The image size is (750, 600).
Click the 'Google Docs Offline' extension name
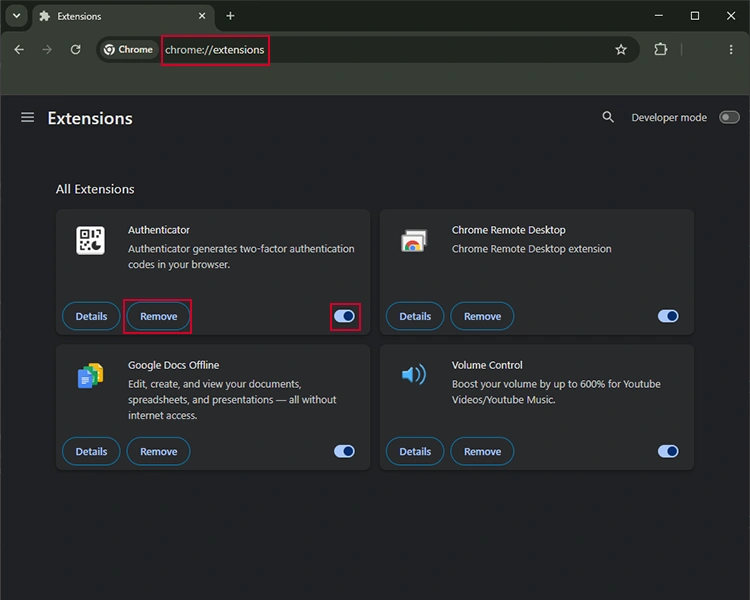click(173, 365)
